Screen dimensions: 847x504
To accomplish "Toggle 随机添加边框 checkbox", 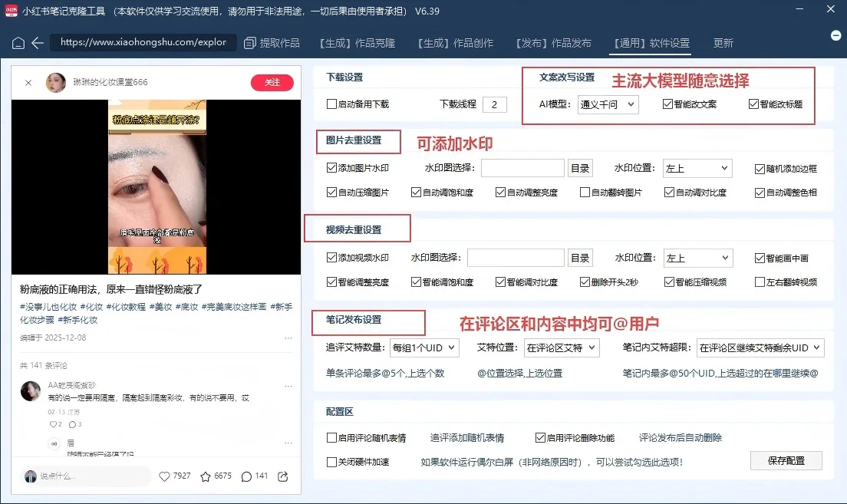I will pyautogui.click(x=760, y=169).
